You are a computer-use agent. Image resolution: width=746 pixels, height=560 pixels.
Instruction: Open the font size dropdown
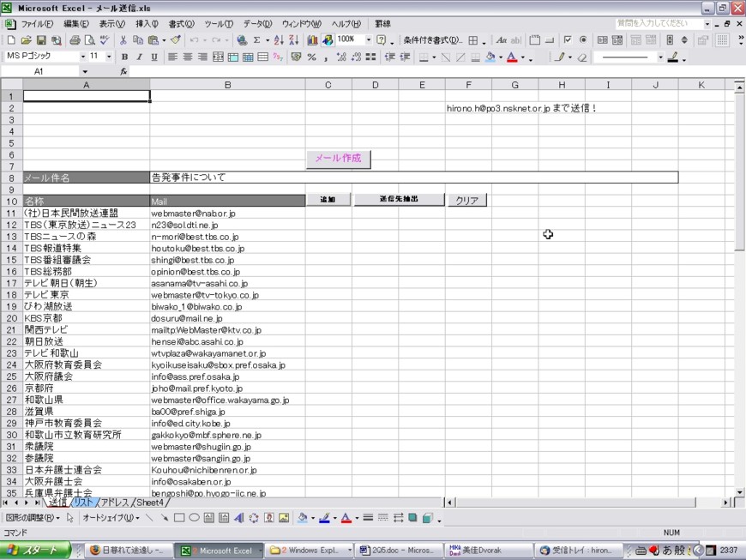pos(109,57)
